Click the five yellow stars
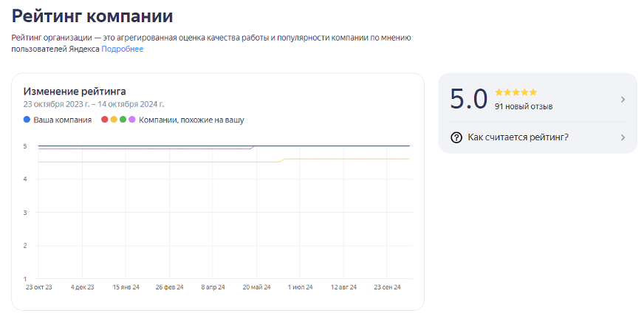644x316 pixels. click(x=516, y=92)
